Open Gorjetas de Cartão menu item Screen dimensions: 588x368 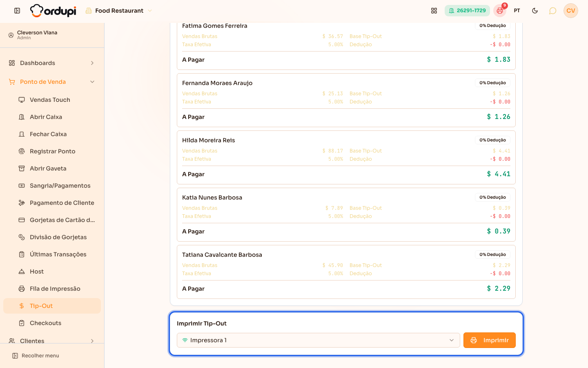point(52,220)
